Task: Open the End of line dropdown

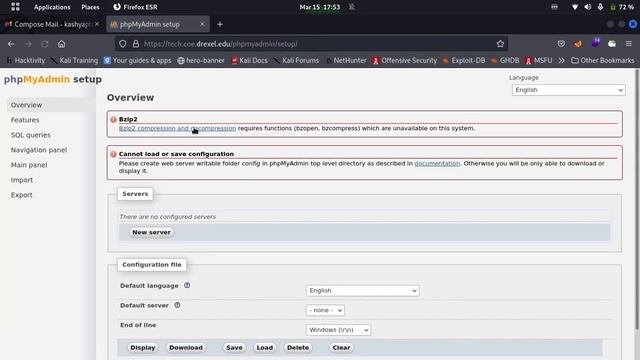Action: [338, 330]
